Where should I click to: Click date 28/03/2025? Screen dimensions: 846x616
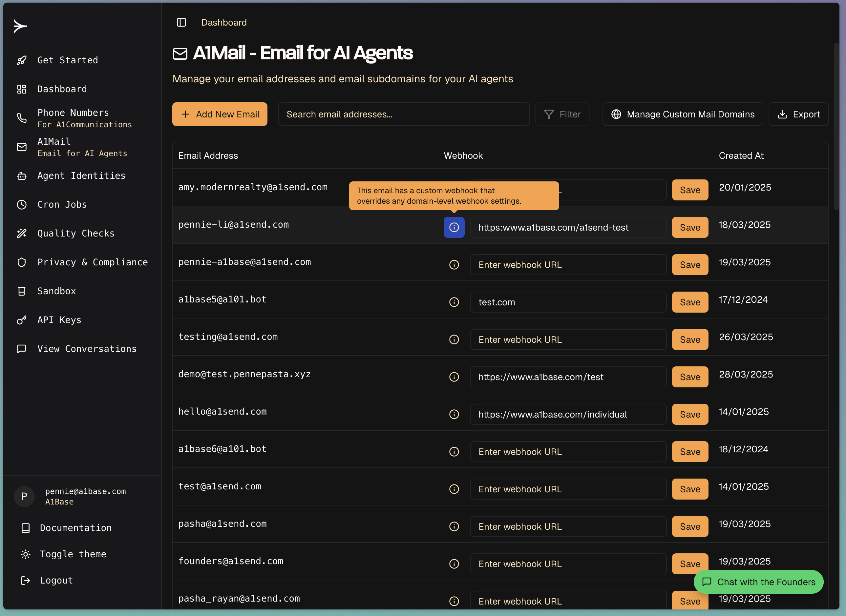click(x=746, y=374)
